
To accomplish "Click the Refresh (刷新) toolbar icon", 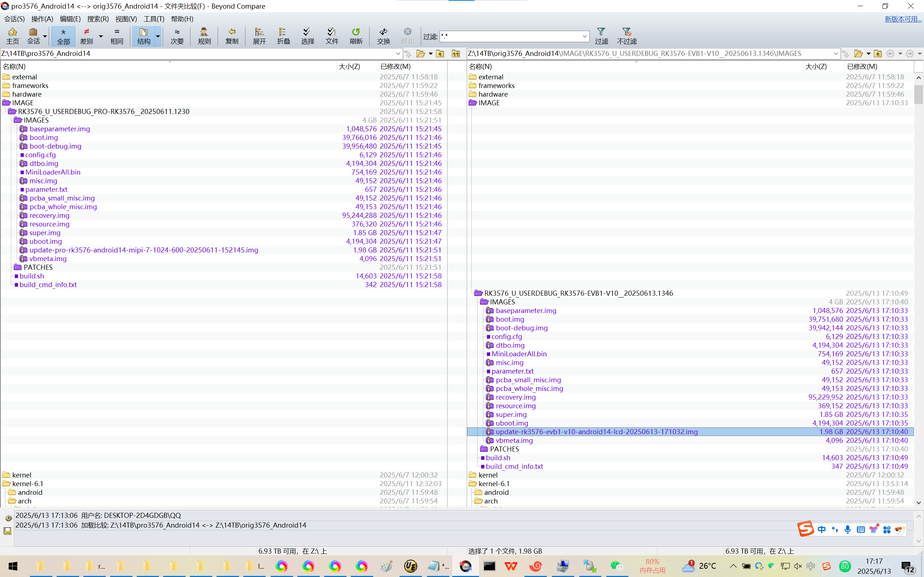I will coord(356,36).
